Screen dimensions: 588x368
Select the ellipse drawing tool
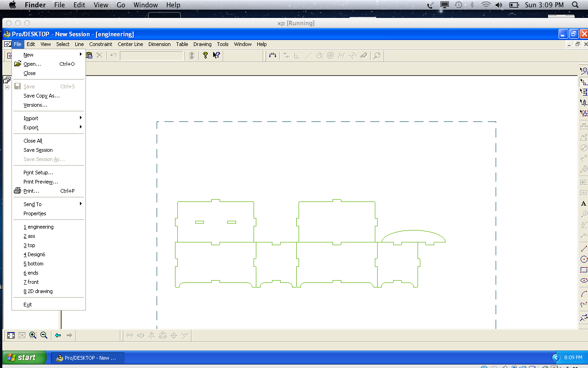click(x=583, y=281)
